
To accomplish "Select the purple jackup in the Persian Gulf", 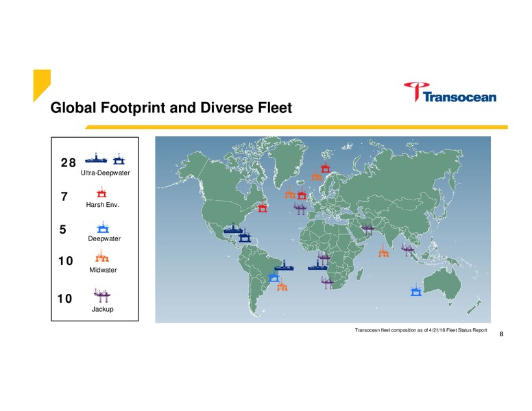I will pyautogui.click(x=367, y=229).
